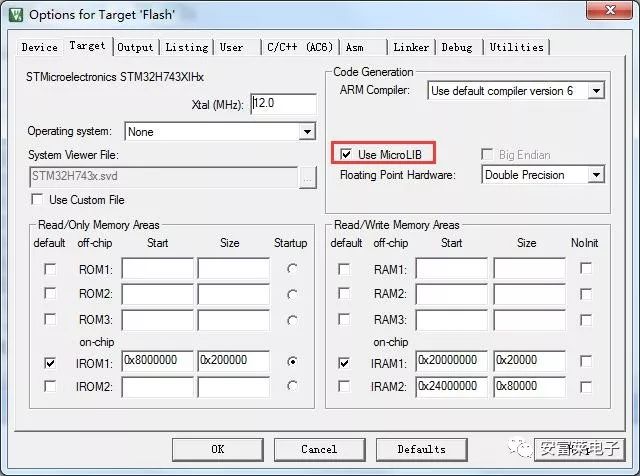Enable NoInit for IRAM1
The image size is (640, 476).
click(x=586, y=361)
